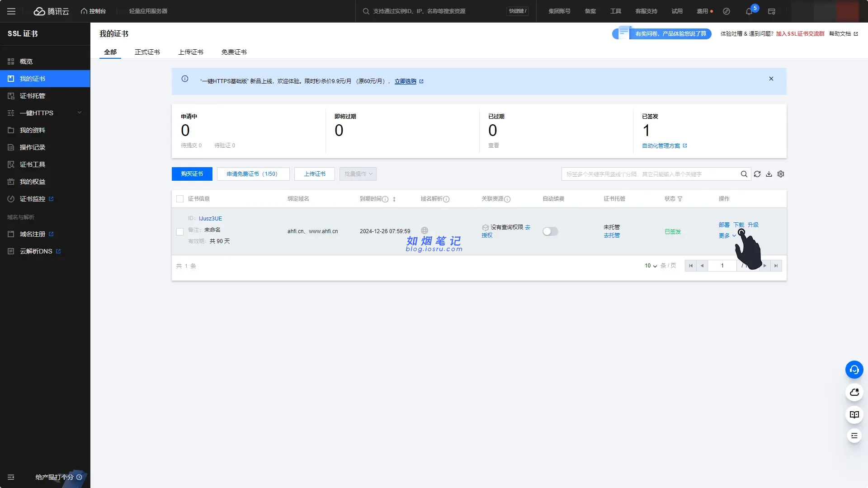Click 申请免费证书 (1/50) button

click(253, 174)
